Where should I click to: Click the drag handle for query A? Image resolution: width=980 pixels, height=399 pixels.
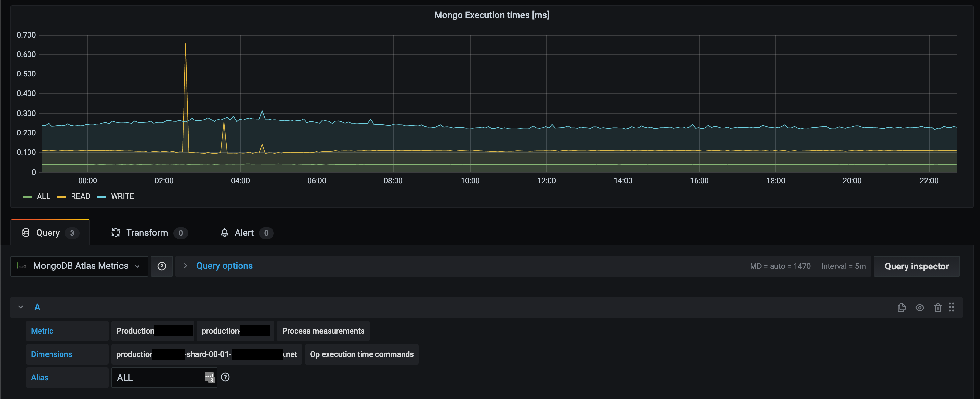tap(951, 307)
